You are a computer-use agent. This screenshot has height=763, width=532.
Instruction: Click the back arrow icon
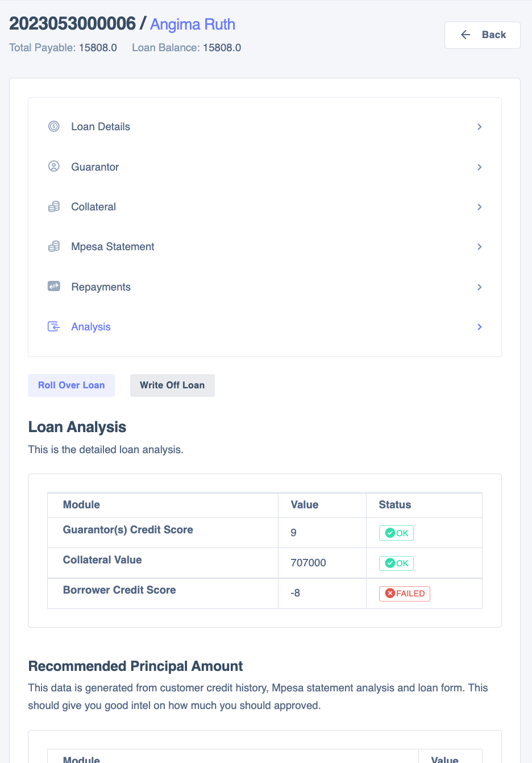pyautogui.click(x=465, y=35)
